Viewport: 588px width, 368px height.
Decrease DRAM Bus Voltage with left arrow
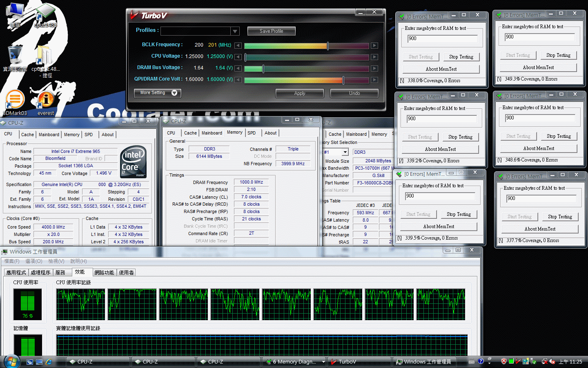238,68
